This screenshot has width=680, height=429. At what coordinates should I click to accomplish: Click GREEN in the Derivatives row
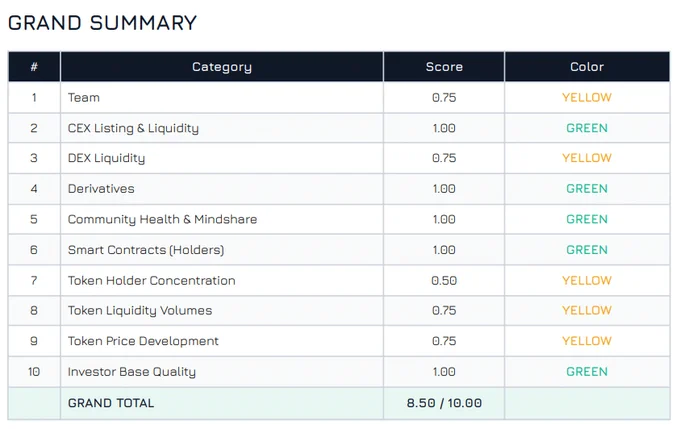587,189
